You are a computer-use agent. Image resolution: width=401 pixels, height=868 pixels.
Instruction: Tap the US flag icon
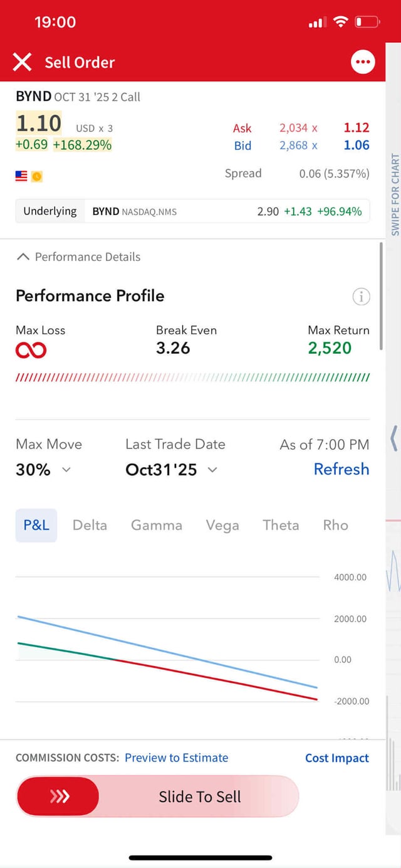(21, 176)
